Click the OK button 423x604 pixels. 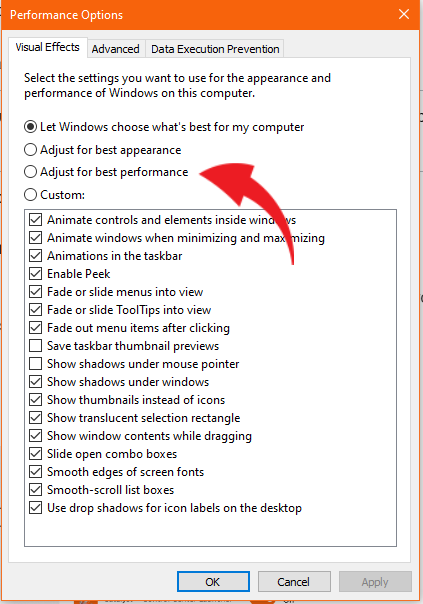point(213,582)
